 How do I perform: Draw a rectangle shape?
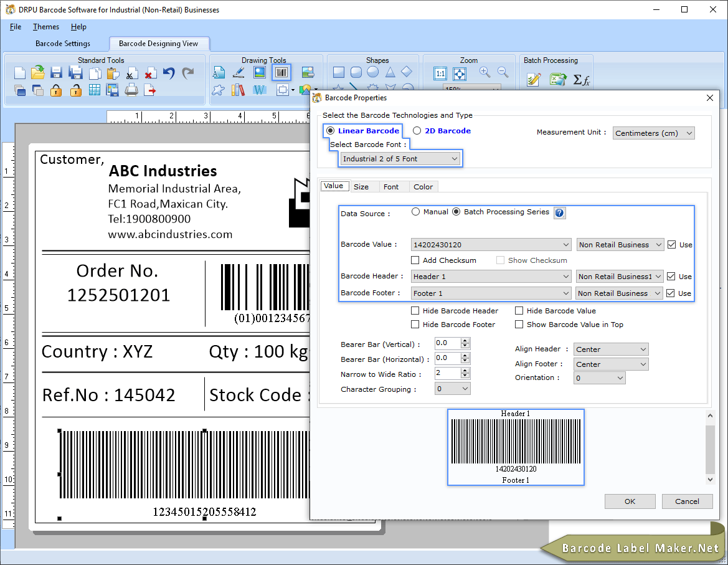(x=338, y=72)
